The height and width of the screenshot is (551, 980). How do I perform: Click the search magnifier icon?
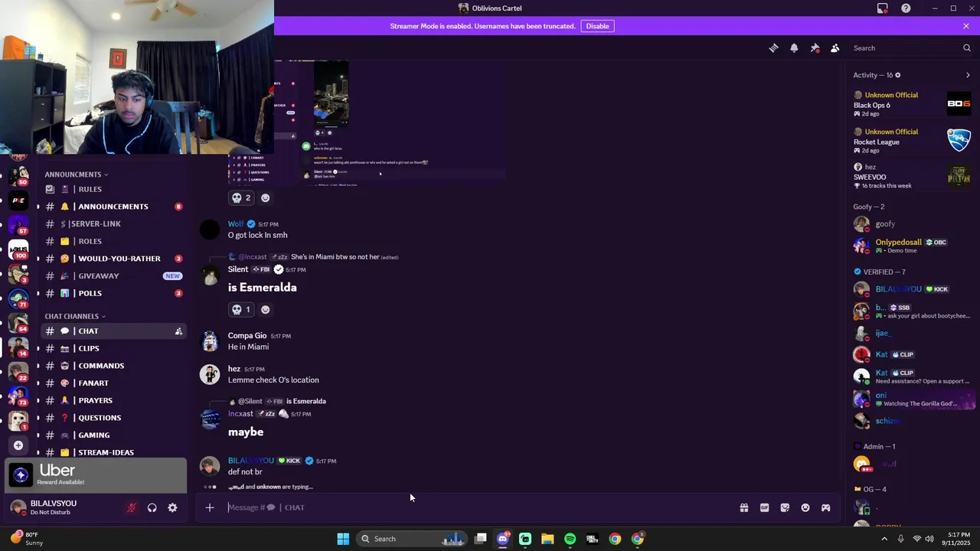click(x=966, y=47)
